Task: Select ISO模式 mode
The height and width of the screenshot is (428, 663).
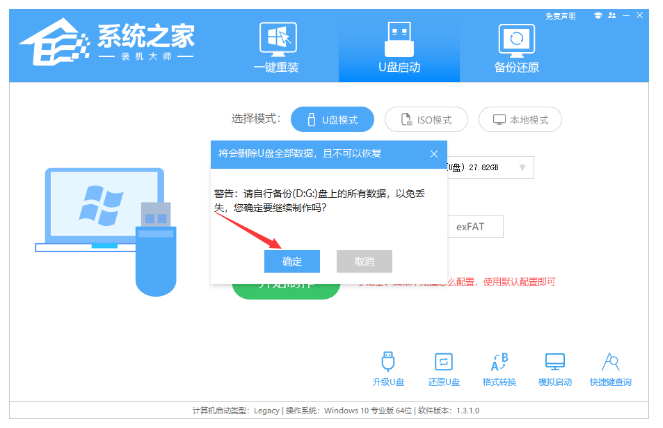Action: (426, 119)
